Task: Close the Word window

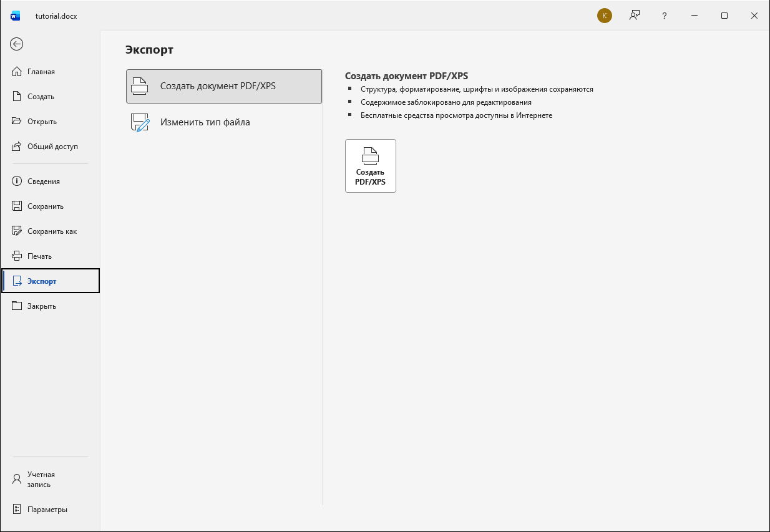Action: [x=754, y=16]
